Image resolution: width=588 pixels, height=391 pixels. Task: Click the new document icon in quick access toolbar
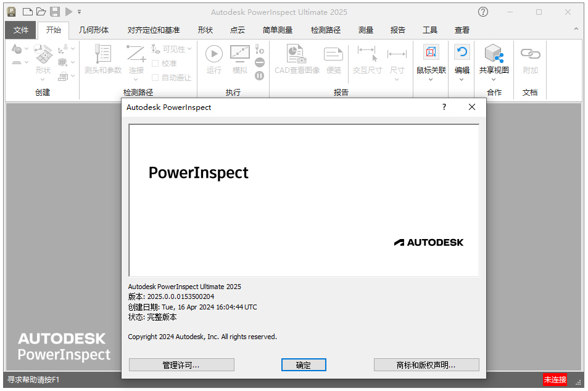(27, 12)
